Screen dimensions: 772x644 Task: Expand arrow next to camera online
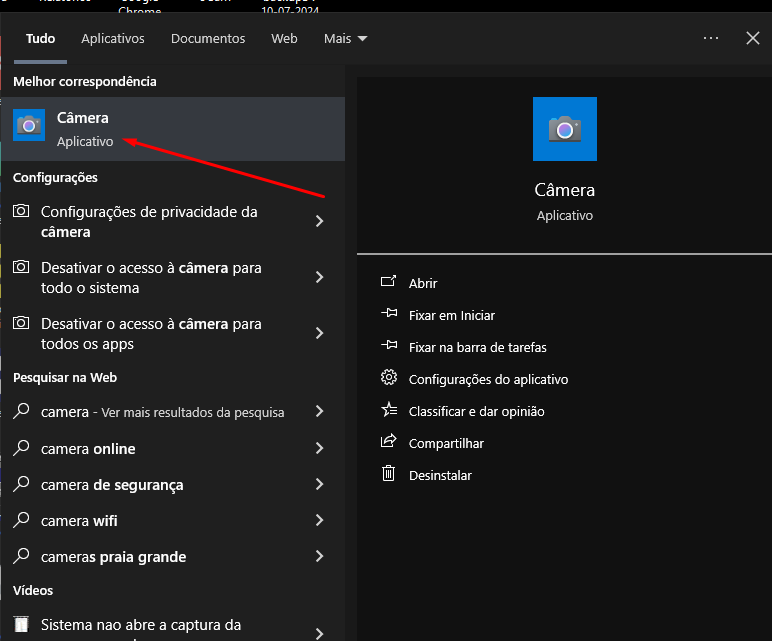(319, 448)
